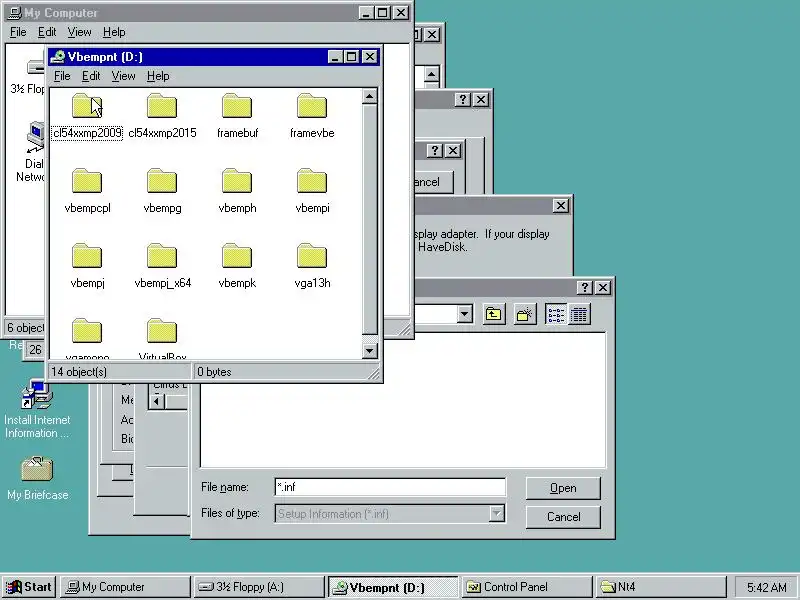The height and width of the screenshot is (600, 800).
Task: Switch to 3½ Floppy (A:) taskbar button
Action: tap(259, 587)
